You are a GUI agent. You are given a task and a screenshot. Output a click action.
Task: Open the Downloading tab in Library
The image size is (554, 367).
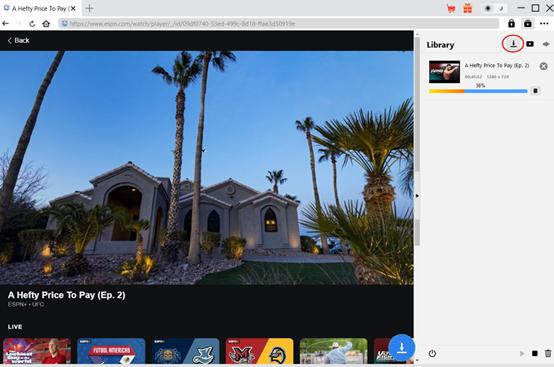[513, 44]
